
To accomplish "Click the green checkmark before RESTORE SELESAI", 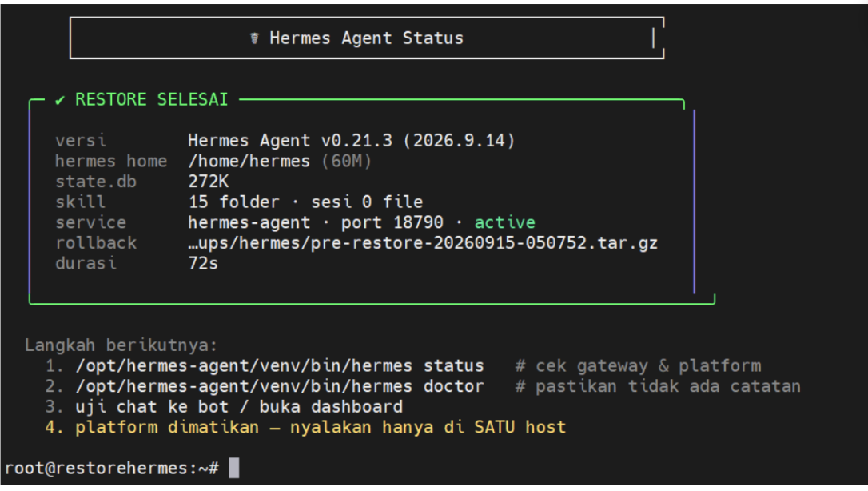I will click(60, 100).
